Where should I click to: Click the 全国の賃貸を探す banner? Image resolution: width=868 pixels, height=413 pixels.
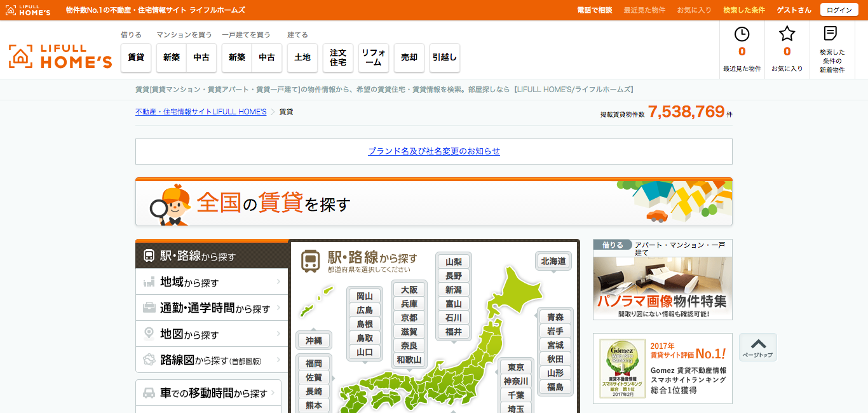434,202
